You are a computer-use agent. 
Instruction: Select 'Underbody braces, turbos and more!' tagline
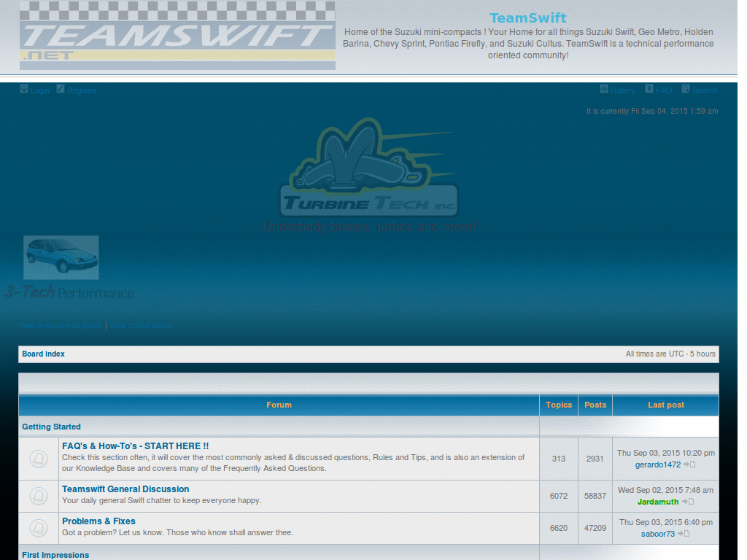point(369,226)
